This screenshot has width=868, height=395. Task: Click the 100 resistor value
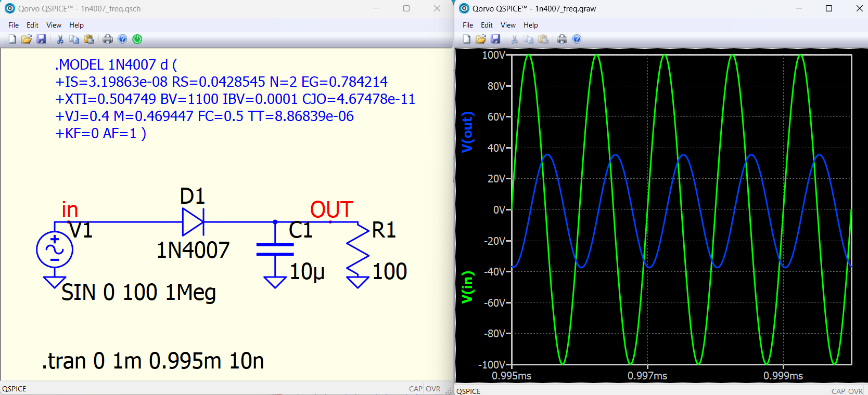click(x=390, y=271)
